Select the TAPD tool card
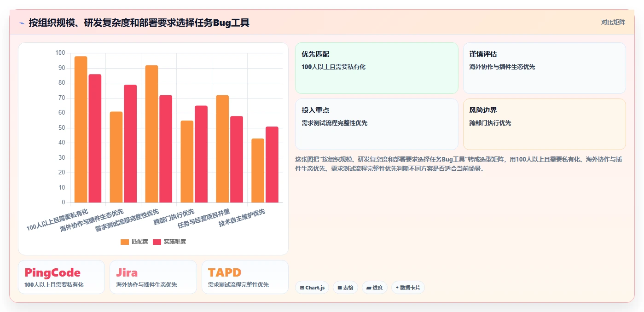Viewport: 644px width, 312px height. point(245,277)
